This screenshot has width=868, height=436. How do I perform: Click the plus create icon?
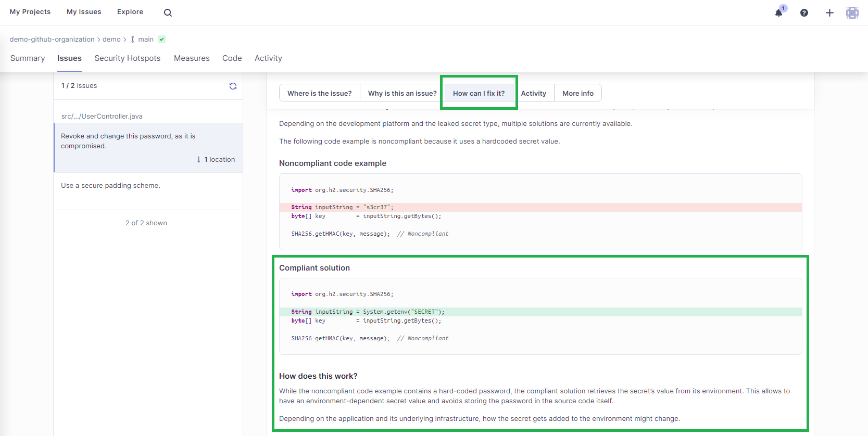click(x=829, y=13)
